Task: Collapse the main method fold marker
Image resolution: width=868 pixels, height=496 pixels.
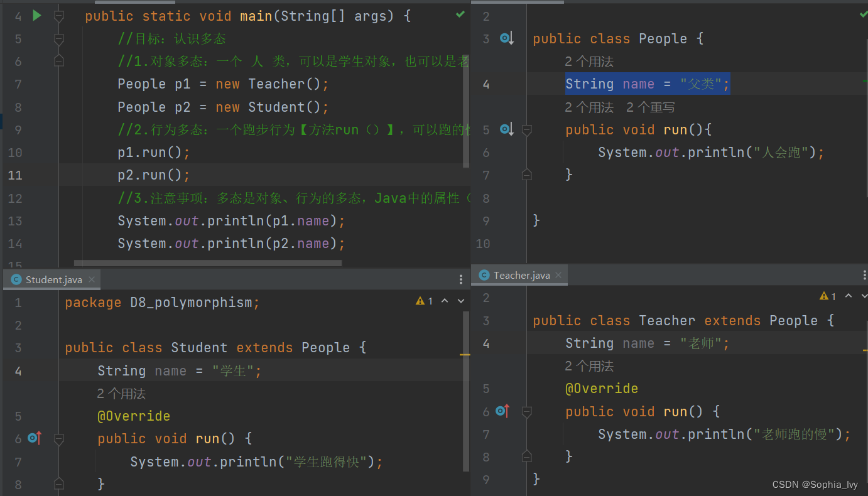Action: (59, 16)
